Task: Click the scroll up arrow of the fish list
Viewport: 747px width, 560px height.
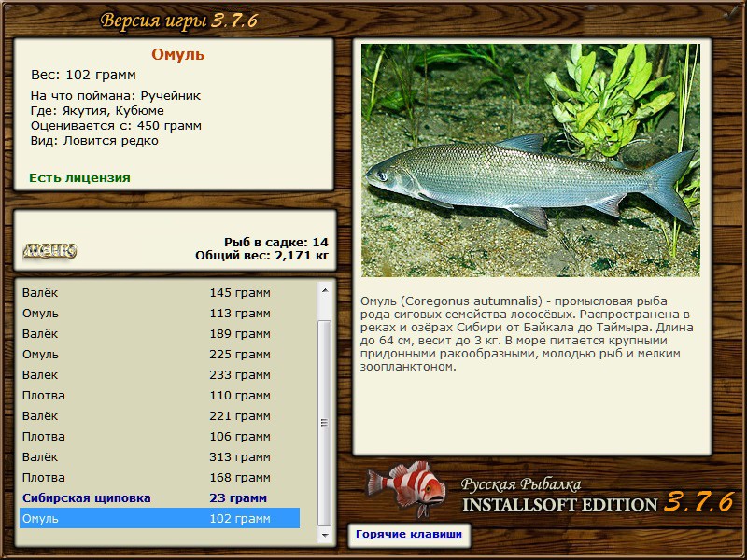Action: click(x=325, y=290)
